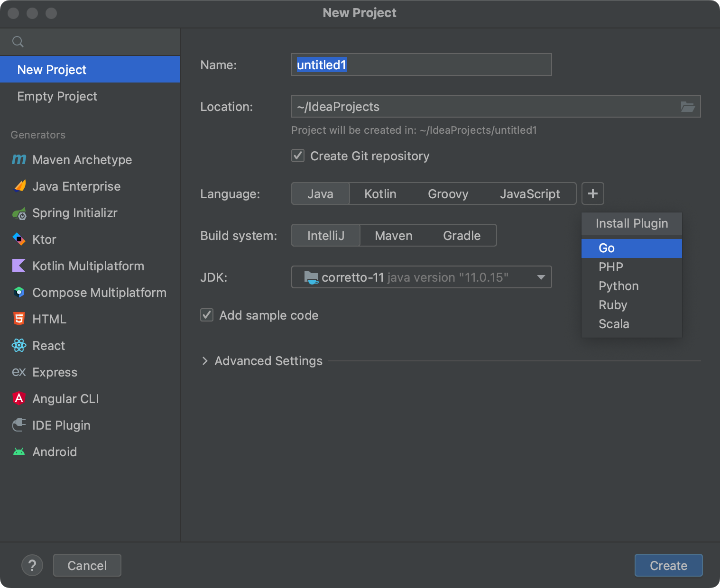Click the Java Enterprise generator icon
The image size is (720, 588).
[18, 186]
